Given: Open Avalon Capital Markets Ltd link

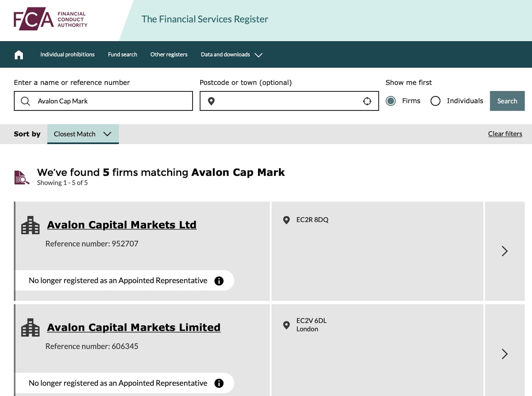Looking at the screenshot, I should (122, 225).
